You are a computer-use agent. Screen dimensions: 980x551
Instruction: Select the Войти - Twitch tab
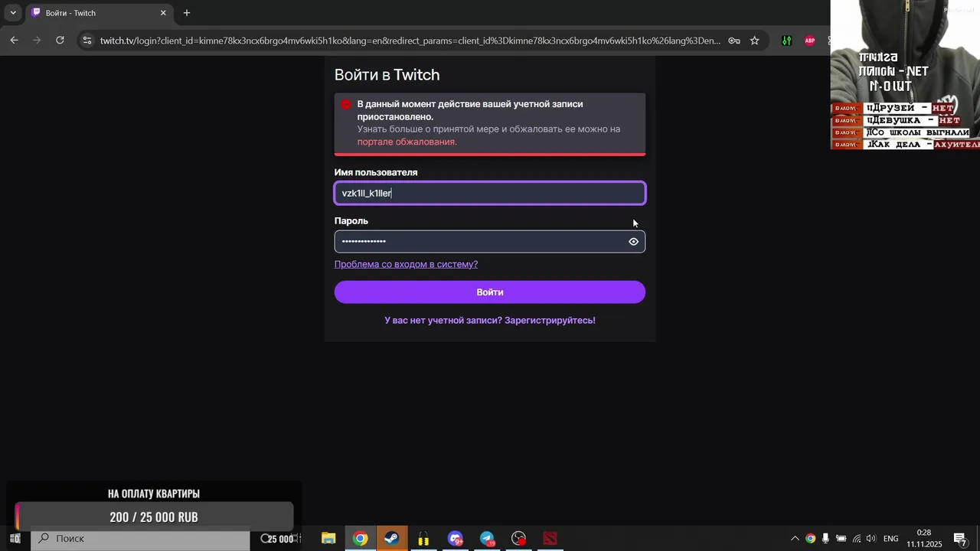(x=100, y=13)
